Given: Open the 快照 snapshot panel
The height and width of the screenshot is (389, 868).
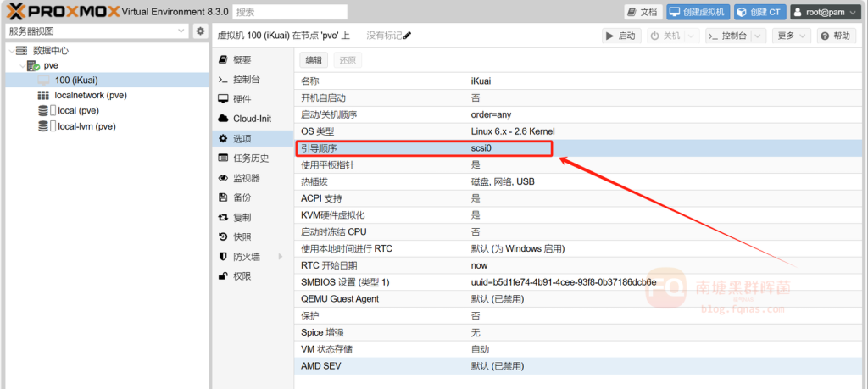Looking at the screenshot, I should pos(242,236).
